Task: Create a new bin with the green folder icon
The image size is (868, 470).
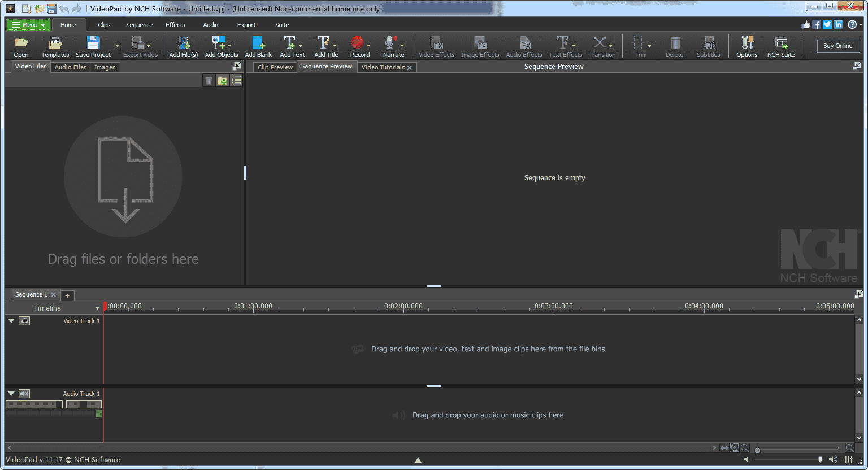Action: coord(222,80)
